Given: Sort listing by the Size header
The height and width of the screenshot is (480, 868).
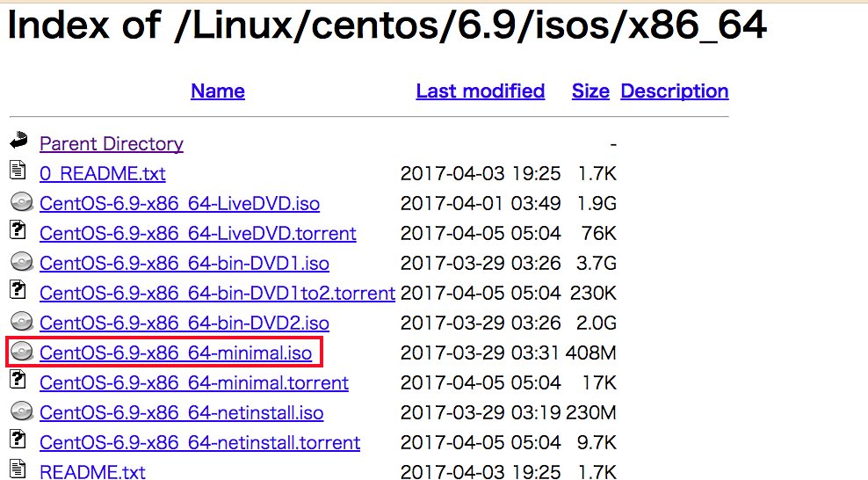Looking at the screenshot, I should point(590,91).
